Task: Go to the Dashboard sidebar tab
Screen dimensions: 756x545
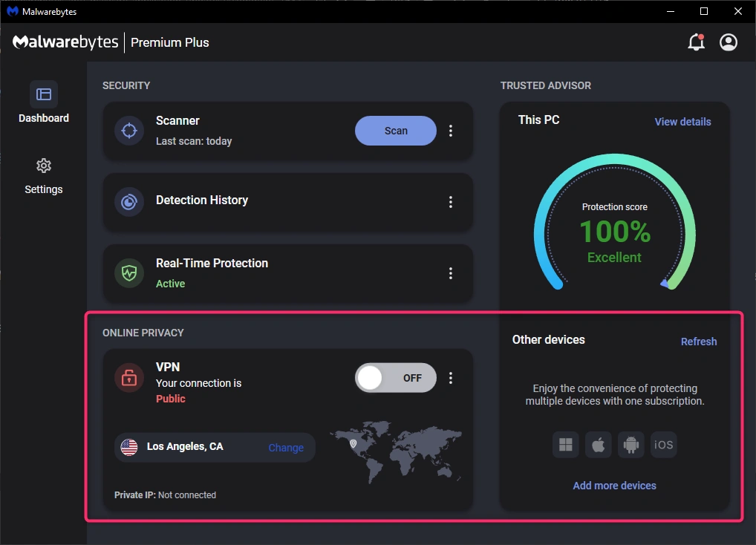Action: pos(44,103)
